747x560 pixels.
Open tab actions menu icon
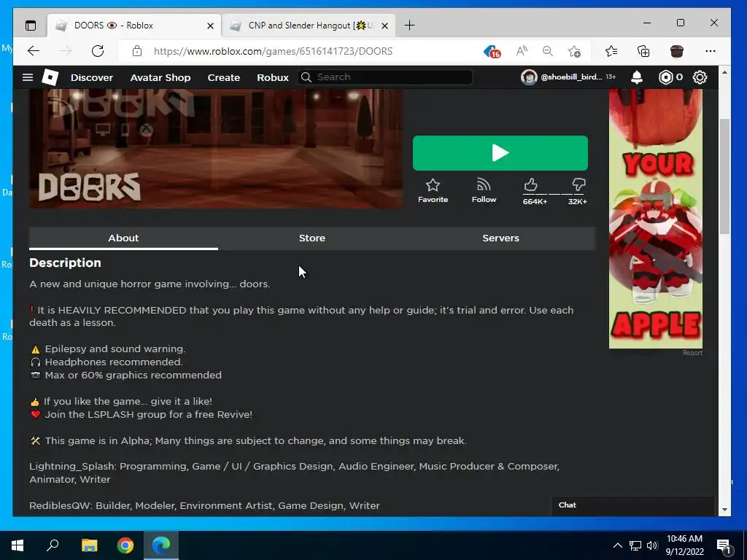[x=31, y=26]
